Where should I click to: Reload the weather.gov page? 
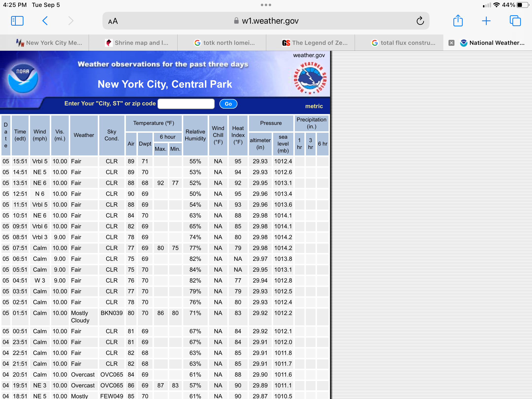coord(420,21)
